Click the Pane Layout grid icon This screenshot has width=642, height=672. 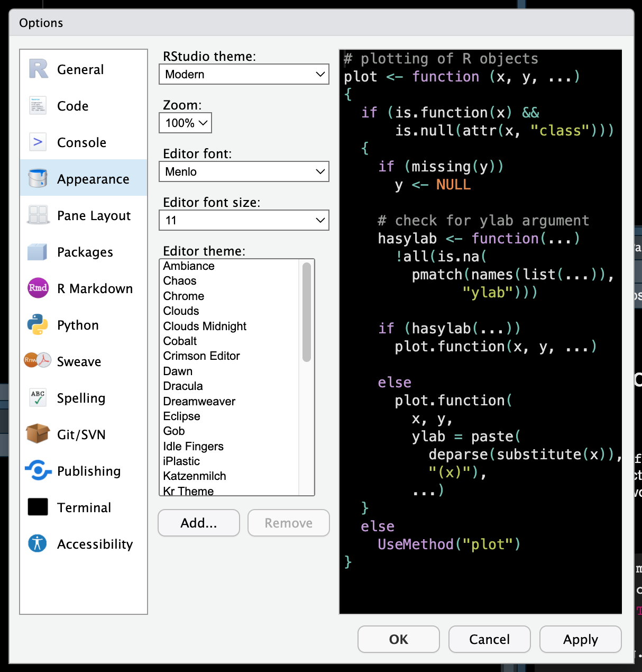[x=38, y=215]
